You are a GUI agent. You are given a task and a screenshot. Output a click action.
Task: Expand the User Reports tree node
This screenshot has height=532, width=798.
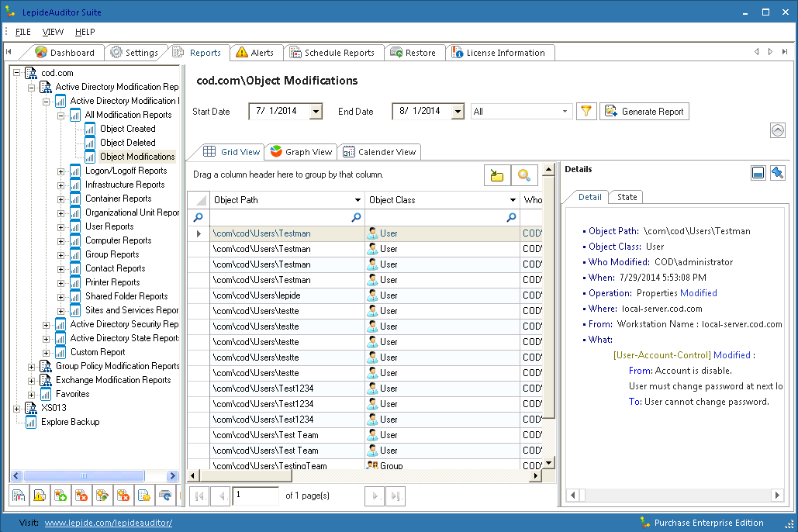[60, 227]
